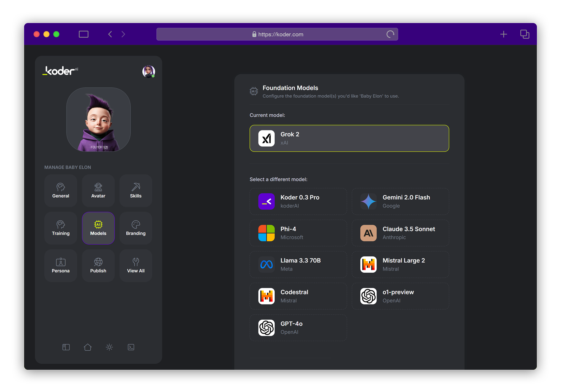Click the current Grok 2 model card
This screenshot has height=392, width=561.
tap(349, 138)
